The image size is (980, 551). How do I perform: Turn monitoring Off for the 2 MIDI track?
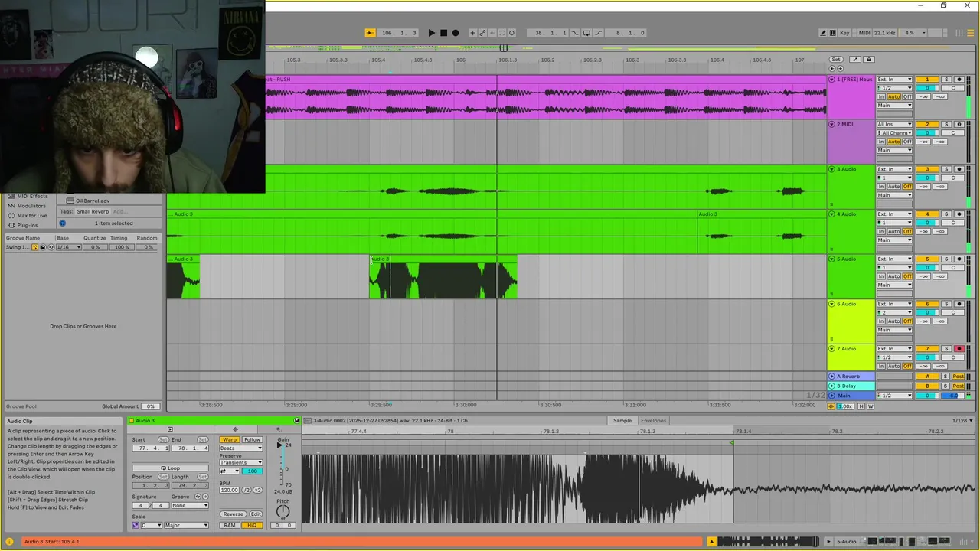click(x=907, y=142)
